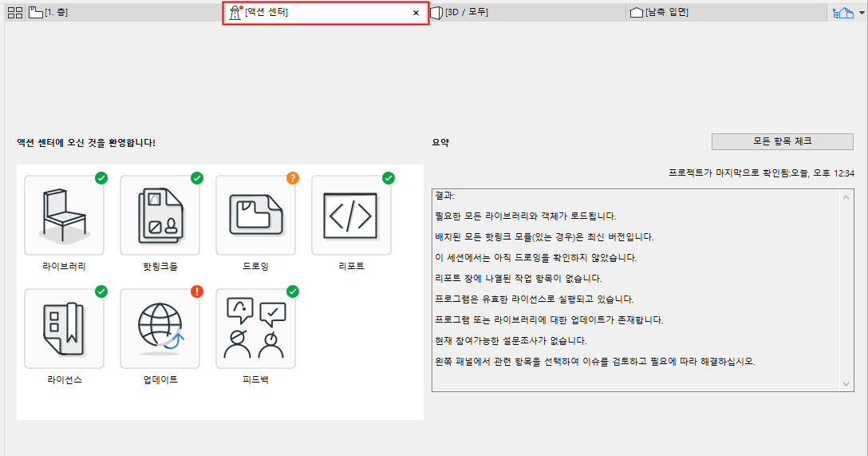Click the tab overview grid icon

(15, 13)
